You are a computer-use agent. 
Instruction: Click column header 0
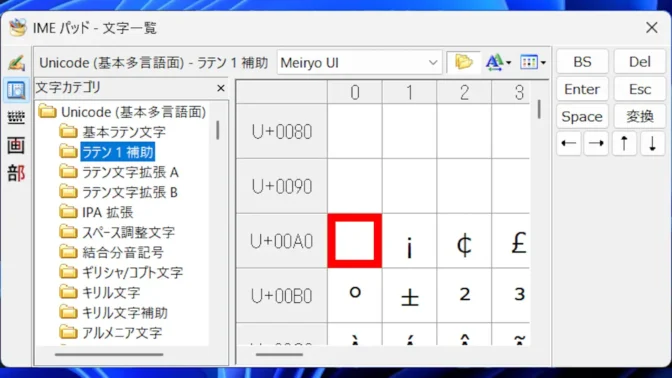pos(354,92)
